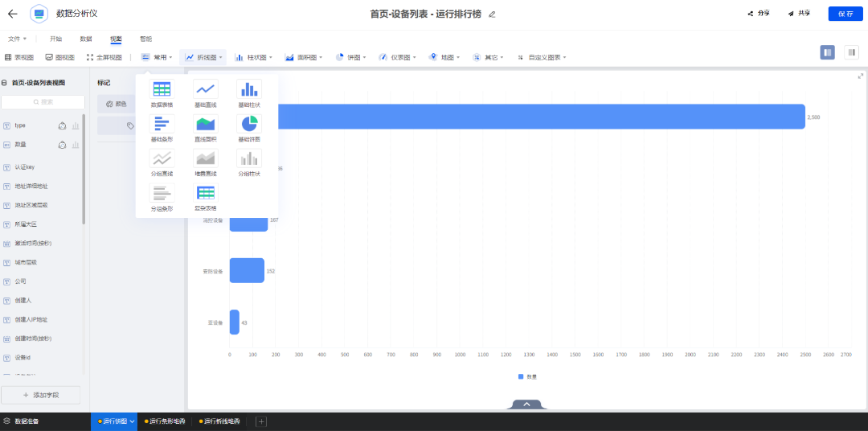The width and height of the screenshot is (868, 431).
Task: Go back using the arrow icon
Action: 12,14
